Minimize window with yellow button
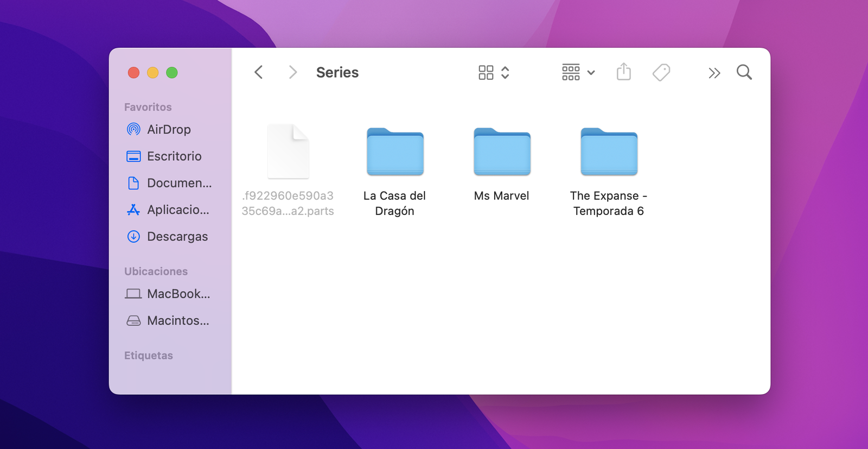The image size is (868, 449). [x=153, y=73]
